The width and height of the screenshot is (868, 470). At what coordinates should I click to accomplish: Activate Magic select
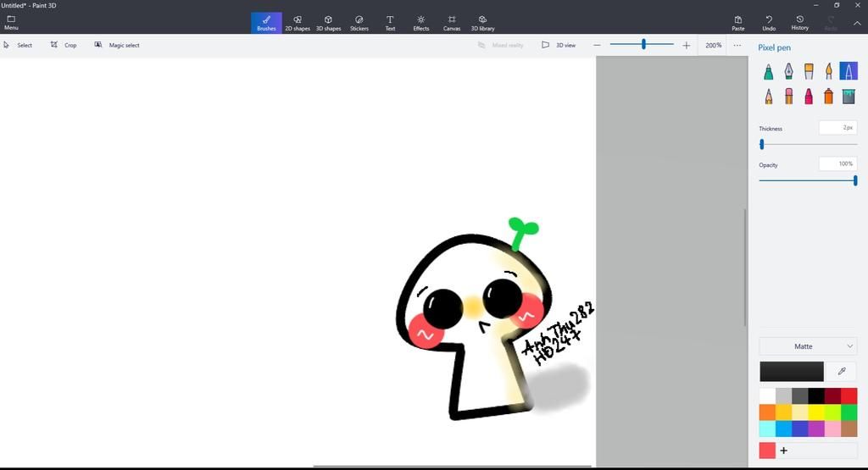coord(117,45)
